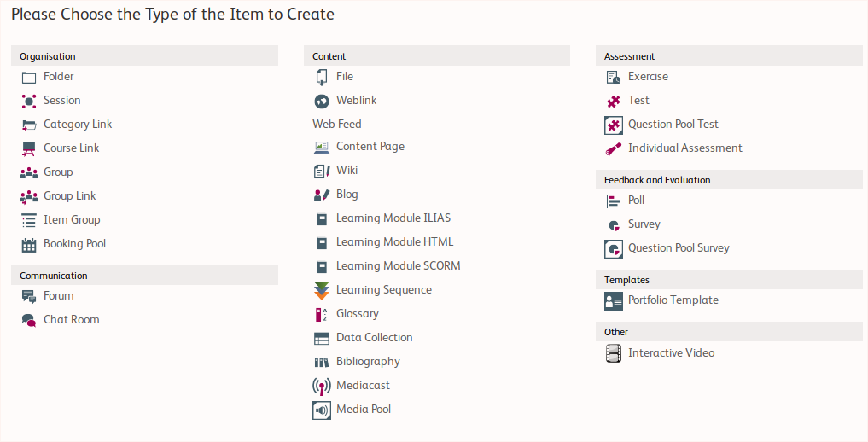Select the Interactive Video film icon
This screenshot has height=442, width=868.
[x=614, y=353]
